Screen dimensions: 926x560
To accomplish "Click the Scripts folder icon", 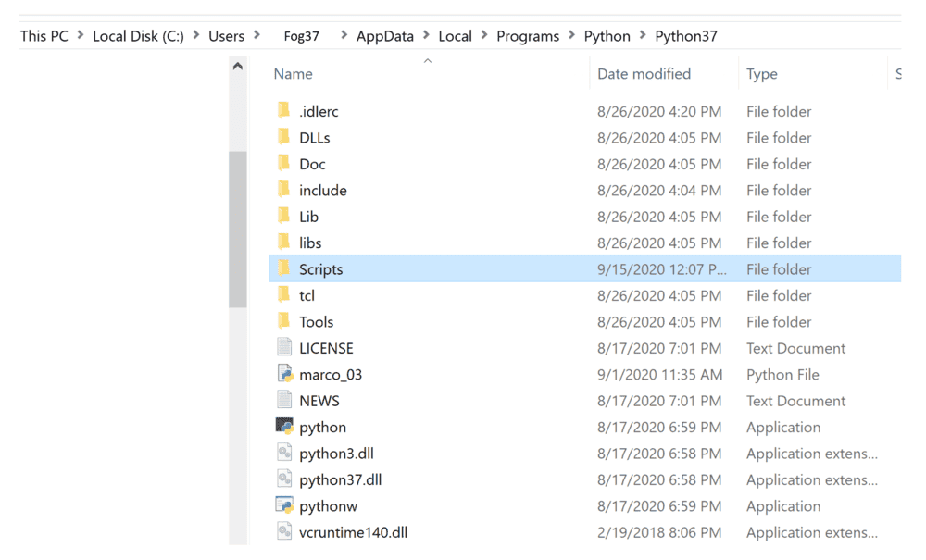I will 284,269.
